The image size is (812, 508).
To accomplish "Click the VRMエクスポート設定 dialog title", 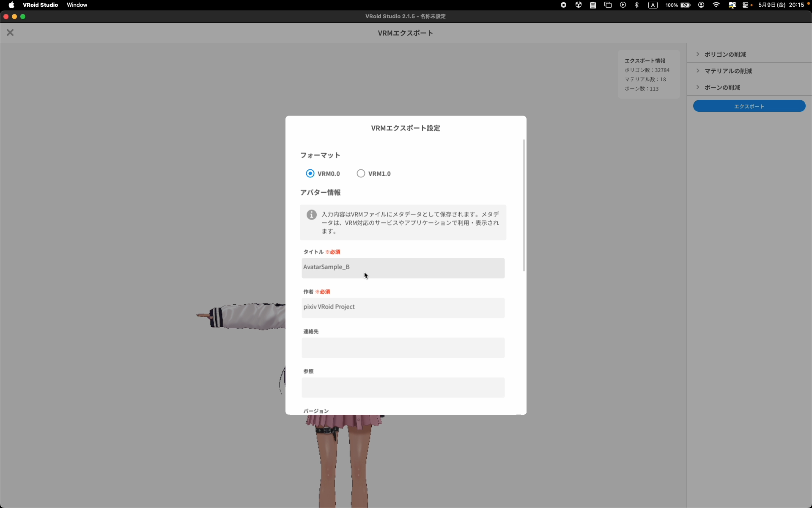I will 406,128.
